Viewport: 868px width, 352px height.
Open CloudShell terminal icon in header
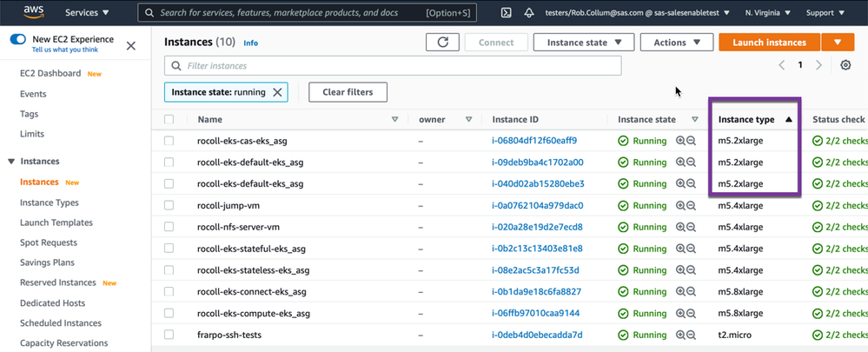pos(507,13)
